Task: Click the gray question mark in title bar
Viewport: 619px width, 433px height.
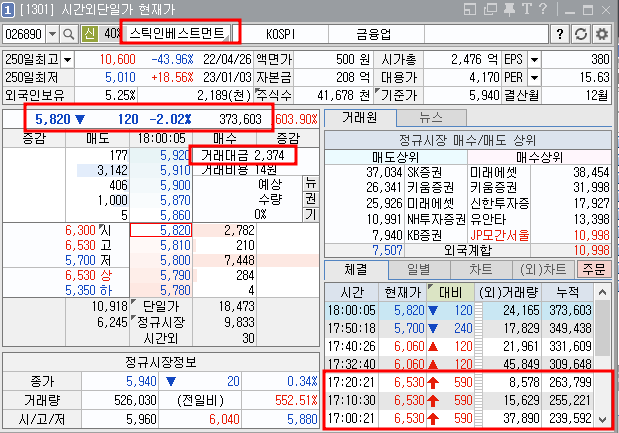Action: click(x=543, y=9)
